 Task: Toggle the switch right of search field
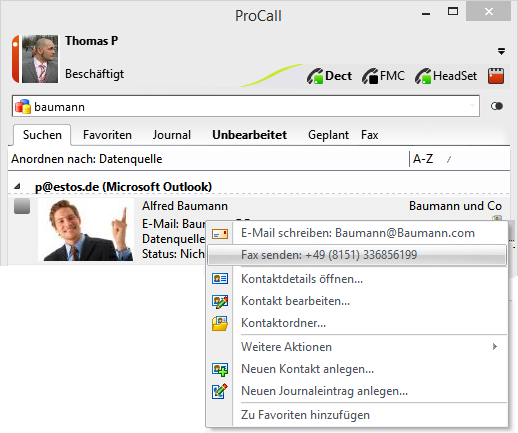(x=497, y=106)
